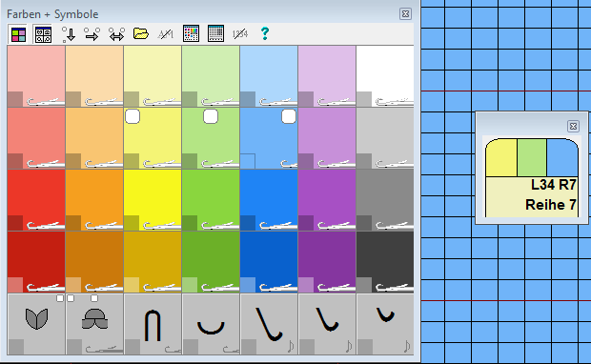Viewport: 591px width, 364px height.
Task: Open the yellow folder icon
Action: pyautogui.click(x=140, y=33)
